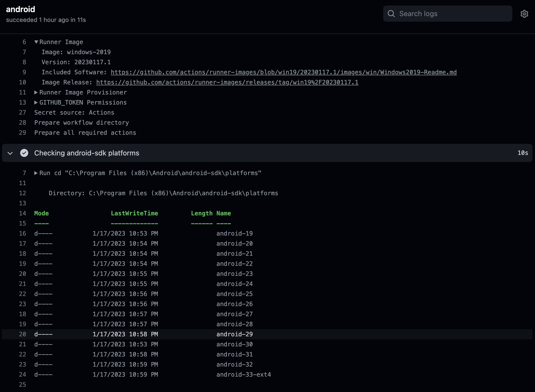
Task: Click line number 16 for android-19
Action: 22,234
